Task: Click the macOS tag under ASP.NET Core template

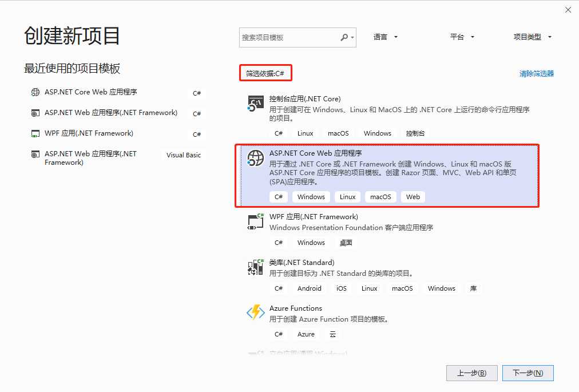Action: click(380, 197)
